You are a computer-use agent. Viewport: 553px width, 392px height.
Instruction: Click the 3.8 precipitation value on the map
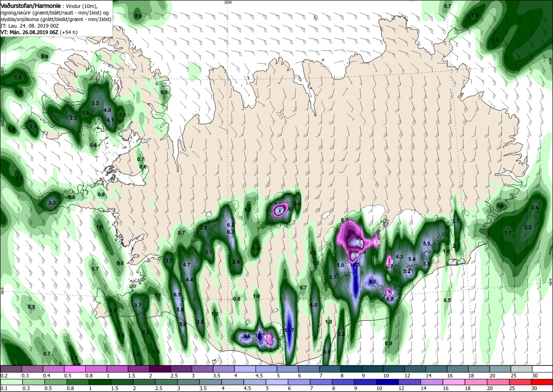[x=200, y=322]
